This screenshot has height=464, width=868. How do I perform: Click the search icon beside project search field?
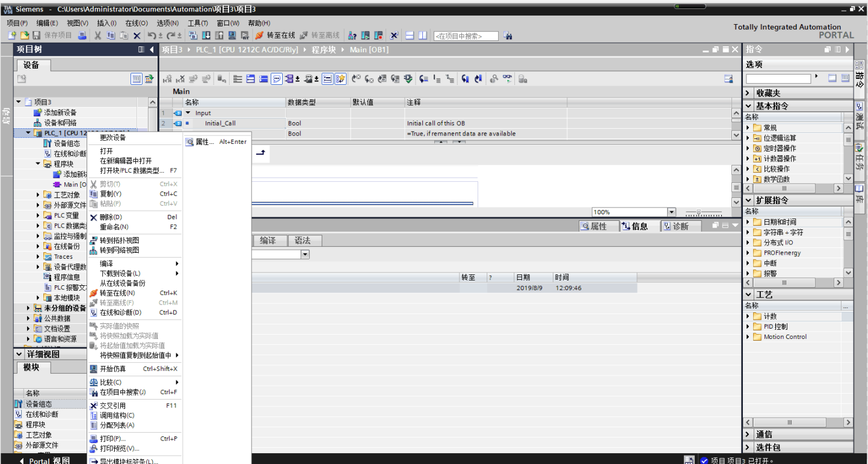pos(508,36)
